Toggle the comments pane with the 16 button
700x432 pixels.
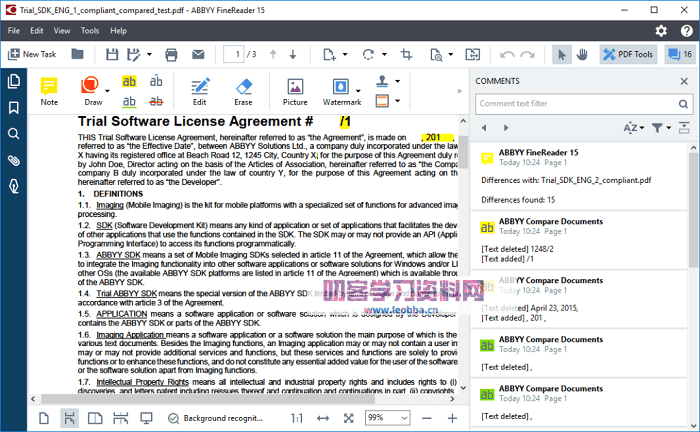click(x=680, y=54)
